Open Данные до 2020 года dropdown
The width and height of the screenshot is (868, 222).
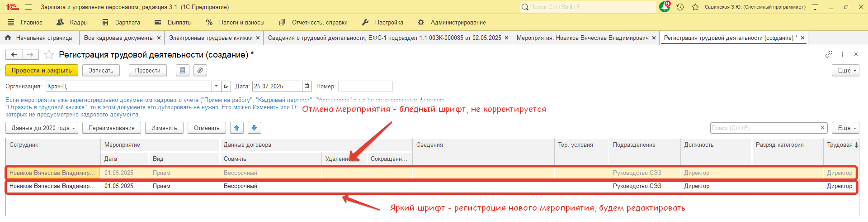42,128
